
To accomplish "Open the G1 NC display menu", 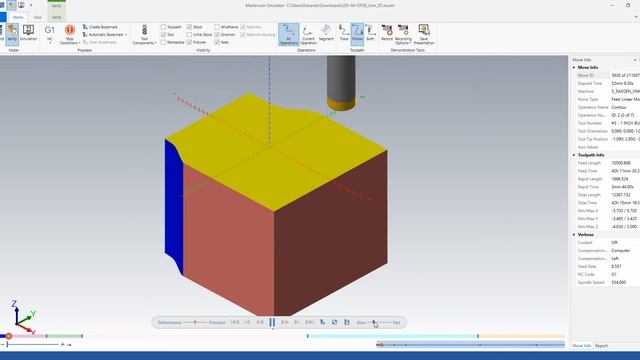I will click(x=49, y=34).
